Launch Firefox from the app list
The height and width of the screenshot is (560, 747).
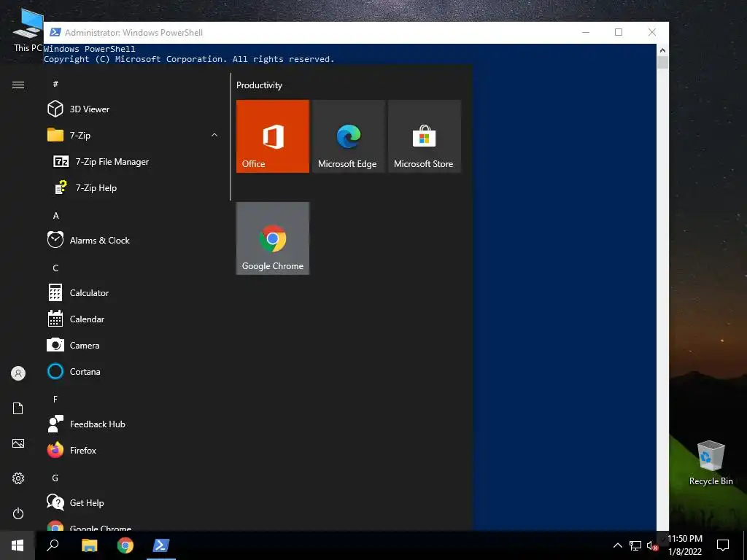(x=133, y=450)
